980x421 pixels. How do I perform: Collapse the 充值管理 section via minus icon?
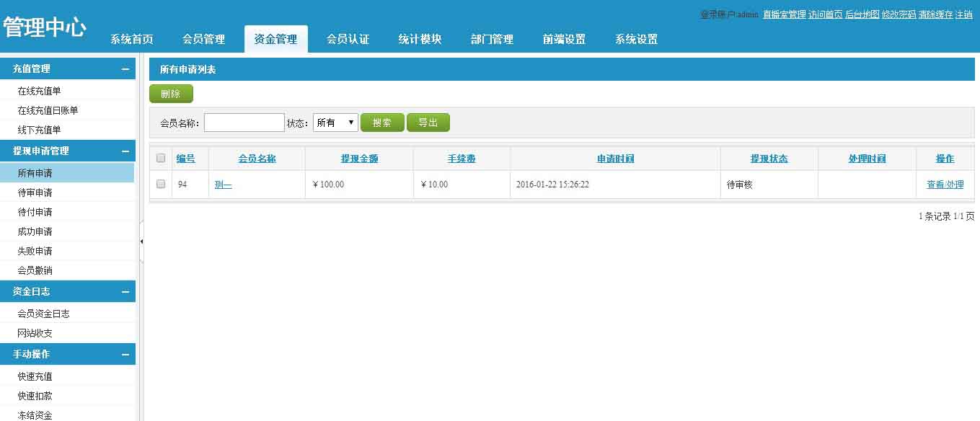[125, 69]
